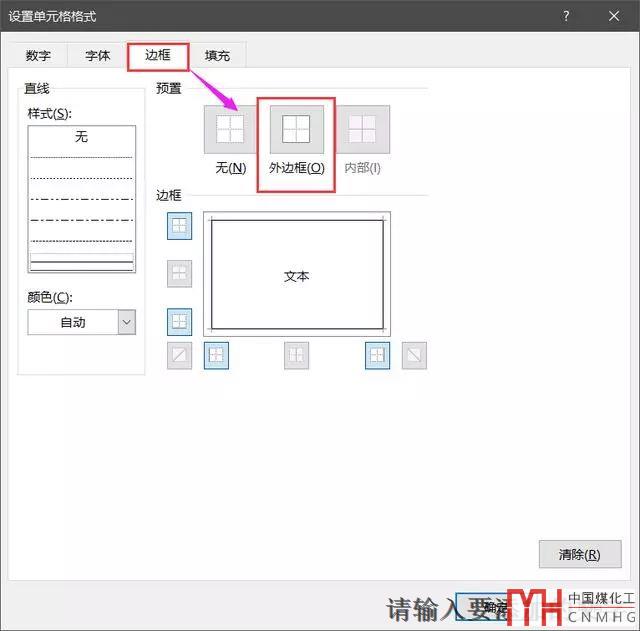Toggle the top border button
640x631 pixels.
pos(179,226)
